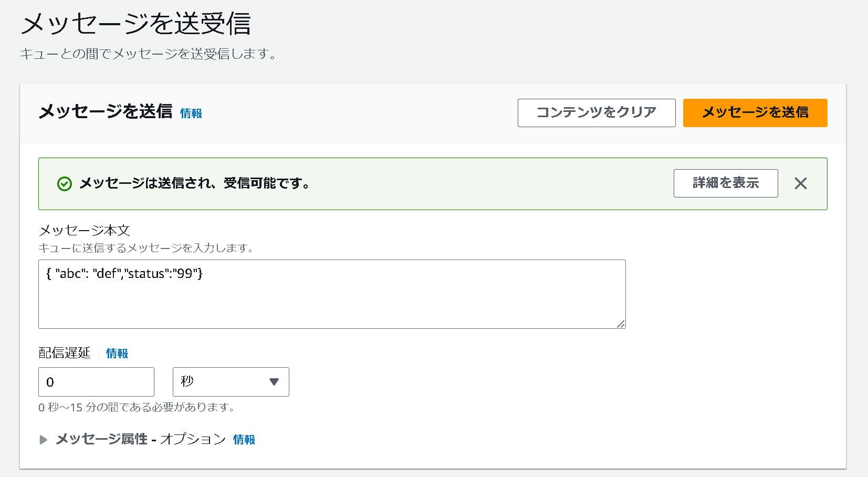Image resolution: width=868 pixels, height=477 pixels.
Task: Click the 配信遅延 field label
Action: pos(65,353)
